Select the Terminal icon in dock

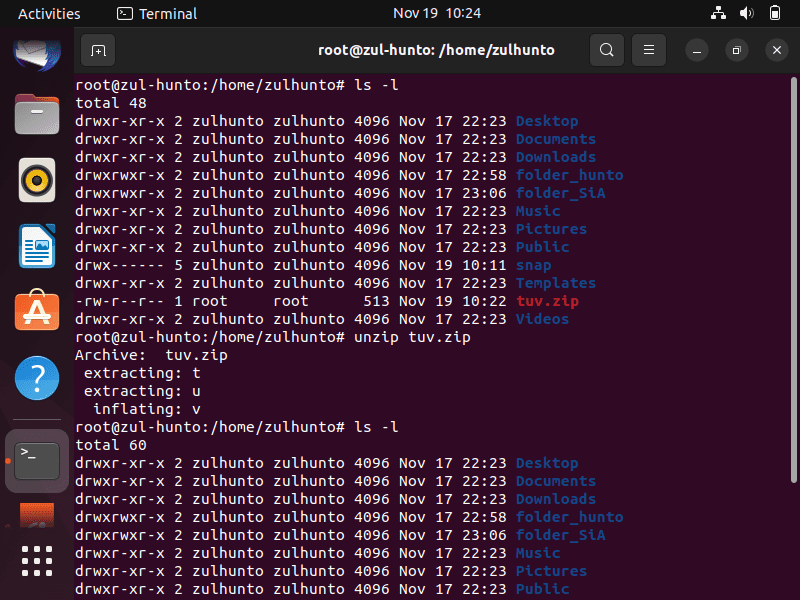click(x=37, y=461)
